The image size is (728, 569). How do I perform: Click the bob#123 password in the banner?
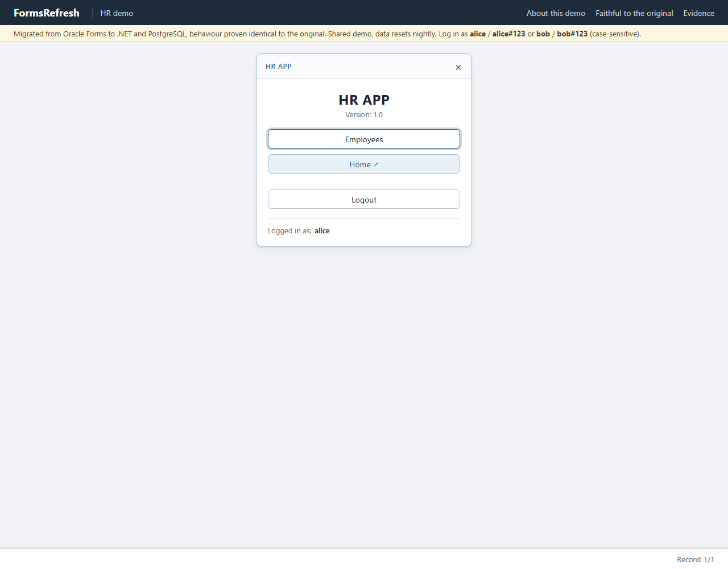point(572,34)
